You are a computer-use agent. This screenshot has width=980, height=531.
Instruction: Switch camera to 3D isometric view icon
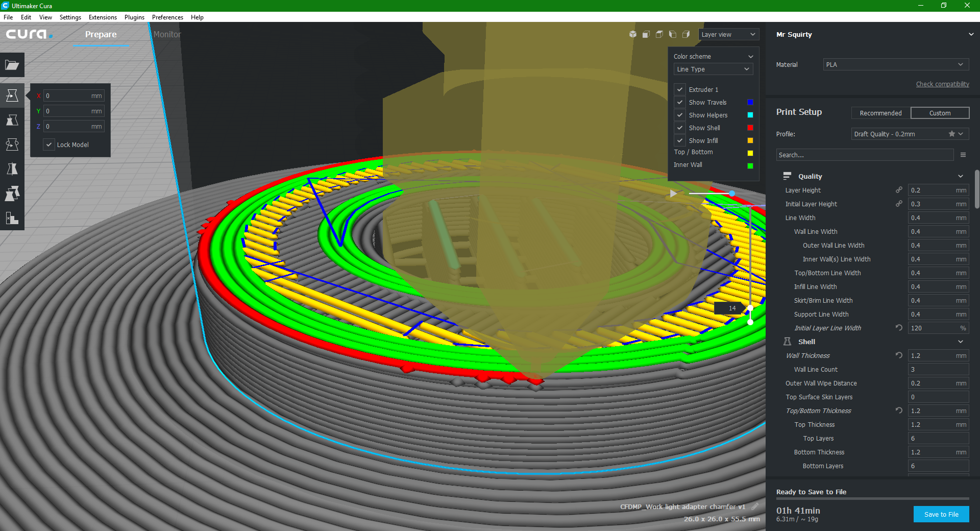(x=633, y=34)
